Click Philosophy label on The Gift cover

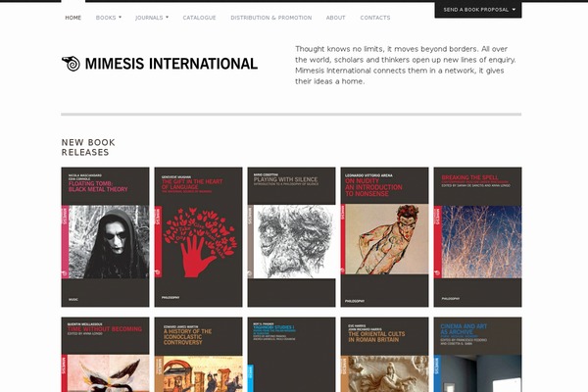point(171,298)
